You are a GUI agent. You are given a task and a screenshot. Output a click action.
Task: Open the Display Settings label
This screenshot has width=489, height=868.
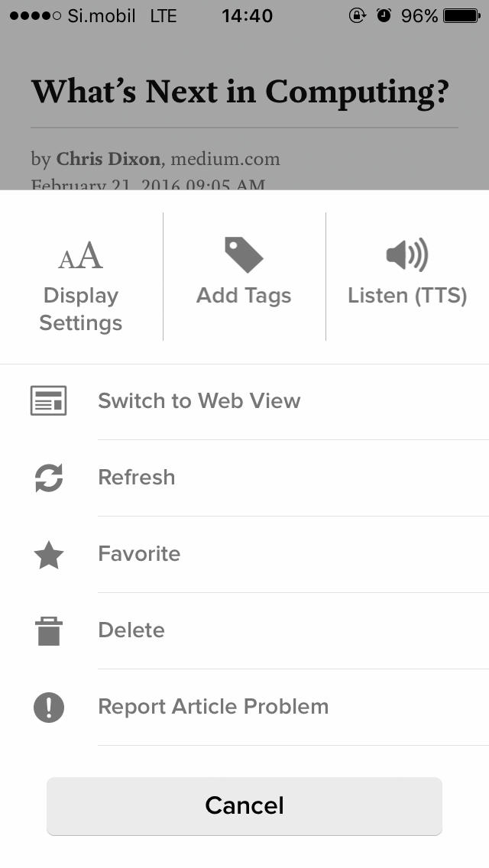click(81, 309)
